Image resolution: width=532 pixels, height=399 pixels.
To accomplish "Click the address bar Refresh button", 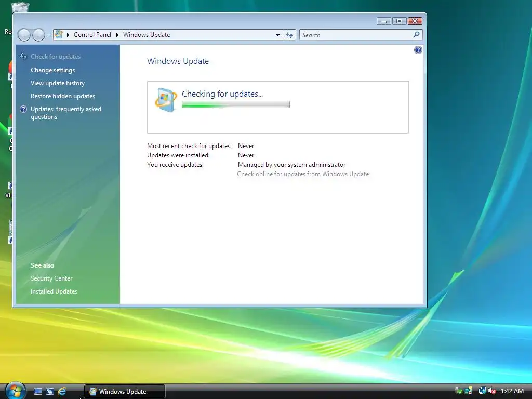I will (289, 35).
